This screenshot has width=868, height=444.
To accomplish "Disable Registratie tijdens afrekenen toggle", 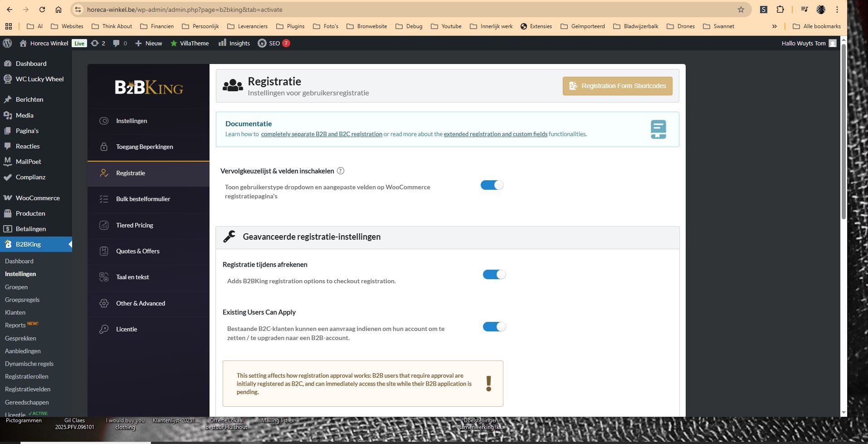I will (x=494, y=275).
